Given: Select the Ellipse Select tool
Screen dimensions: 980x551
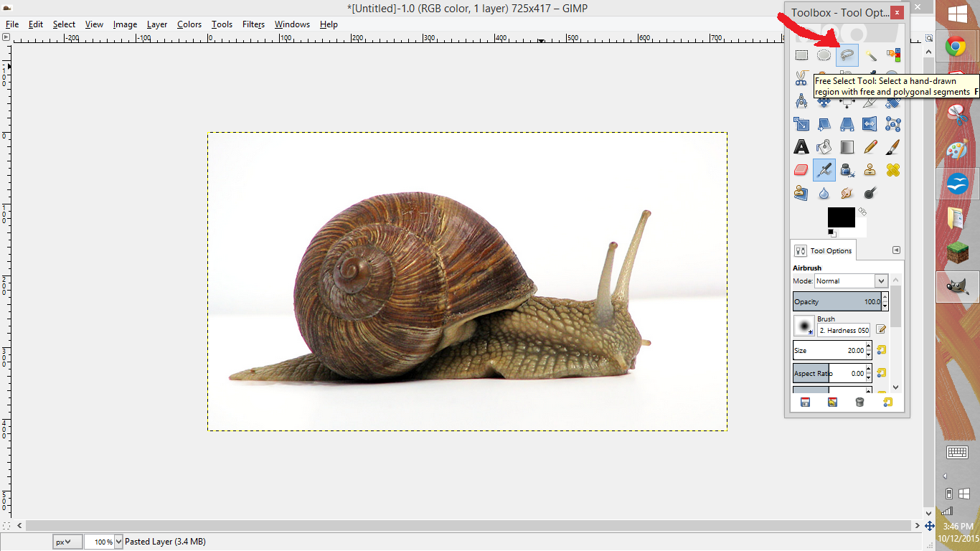Looking at the screenshot, I should tap(824, 55).
